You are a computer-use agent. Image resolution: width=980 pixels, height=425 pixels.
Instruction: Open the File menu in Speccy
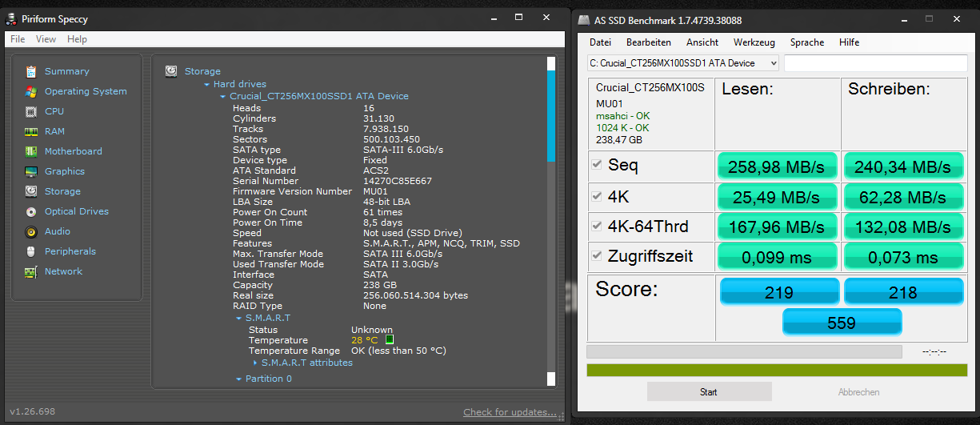point(18,39)
